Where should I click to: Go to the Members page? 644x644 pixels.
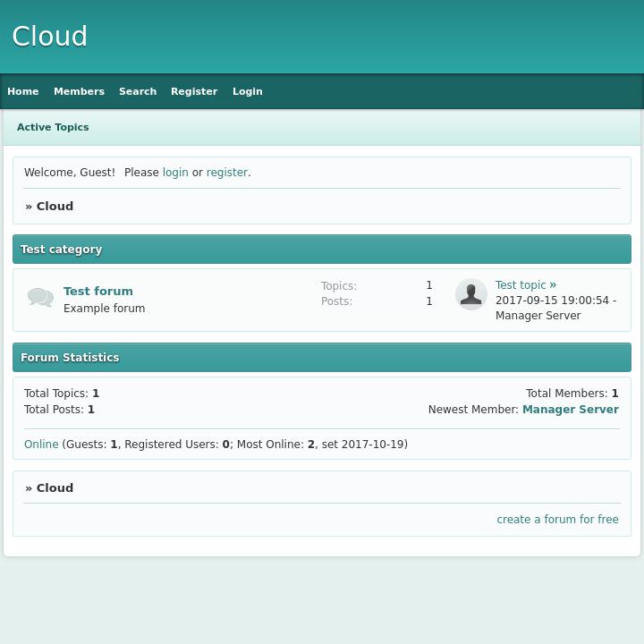[x=79, y=91]
